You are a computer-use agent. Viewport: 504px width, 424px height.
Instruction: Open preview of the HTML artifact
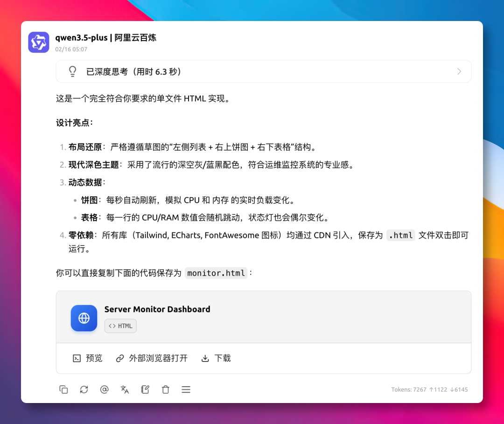[x=87, y=358]
